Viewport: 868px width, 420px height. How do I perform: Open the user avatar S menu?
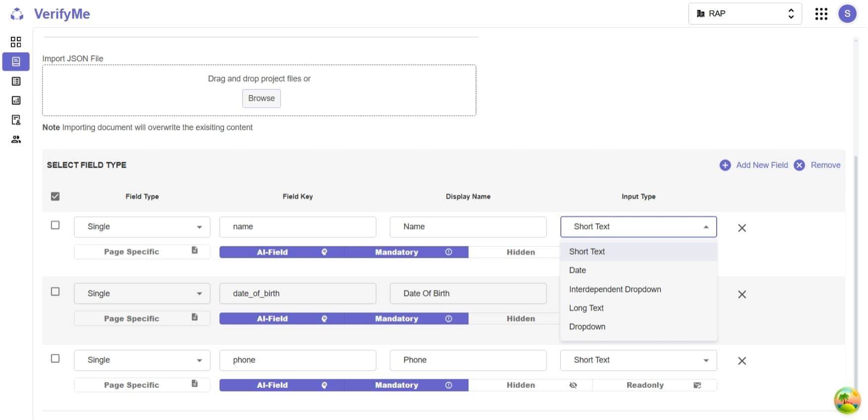point(847,14)
